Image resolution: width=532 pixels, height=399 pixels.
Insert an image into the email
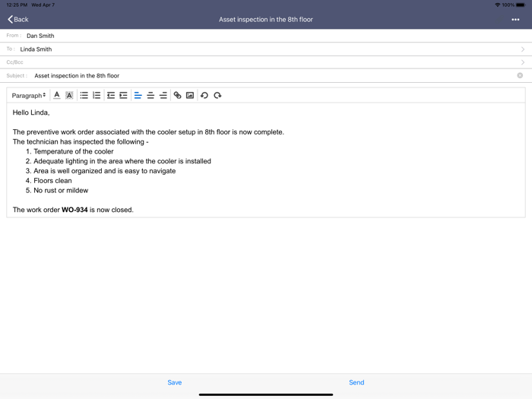(x=190, y=95)
